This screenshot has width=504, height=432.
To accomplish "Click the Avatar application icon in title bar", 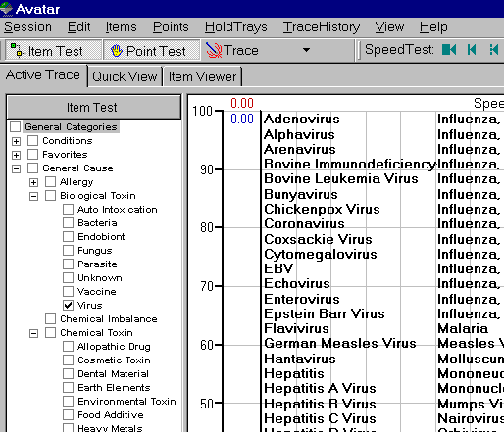I will click(6, 9).
